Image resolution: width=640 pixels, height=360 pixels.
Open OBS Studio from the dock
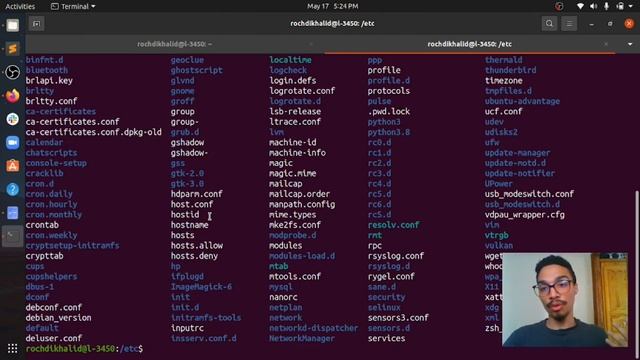(13, 72)
